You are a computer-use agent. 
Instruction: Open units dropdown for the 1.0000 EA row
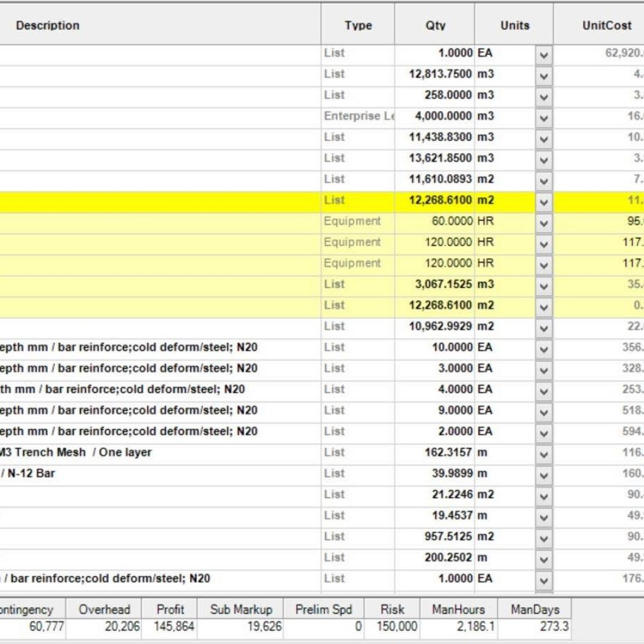click(544, 55)
